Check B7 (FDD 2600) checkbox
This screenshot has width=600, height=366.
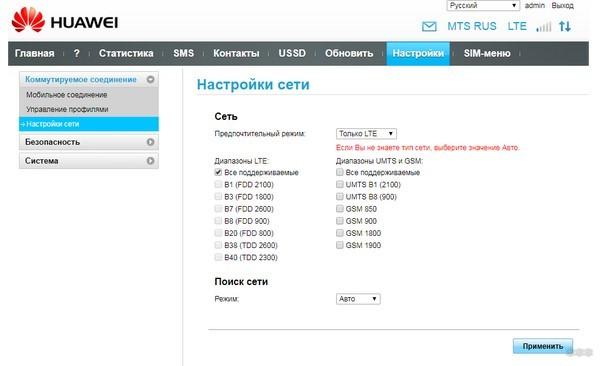(x=218, y=209)
